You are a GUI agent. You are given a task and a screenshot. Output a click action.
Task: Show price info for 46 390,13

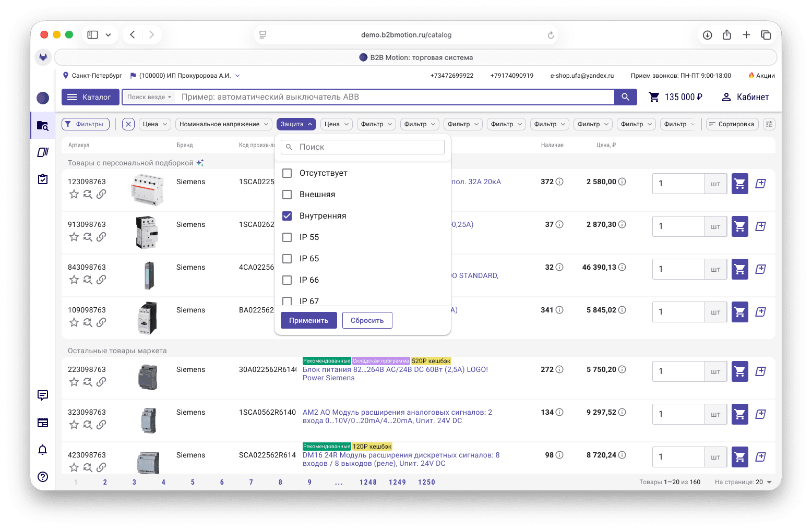click(622, 267)
